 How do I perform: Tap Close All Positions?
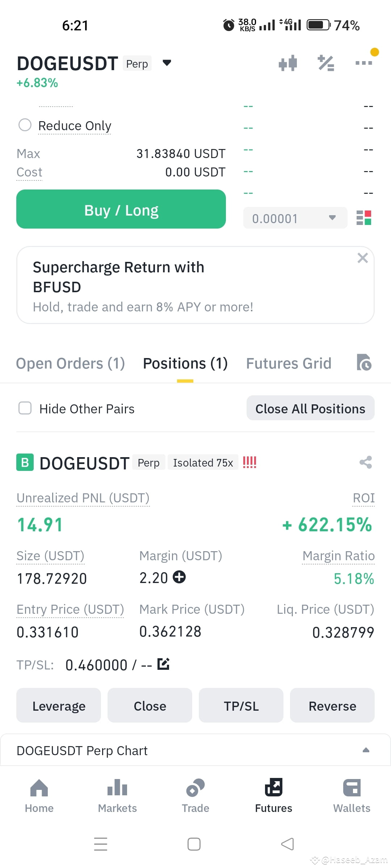pos(310,408)
